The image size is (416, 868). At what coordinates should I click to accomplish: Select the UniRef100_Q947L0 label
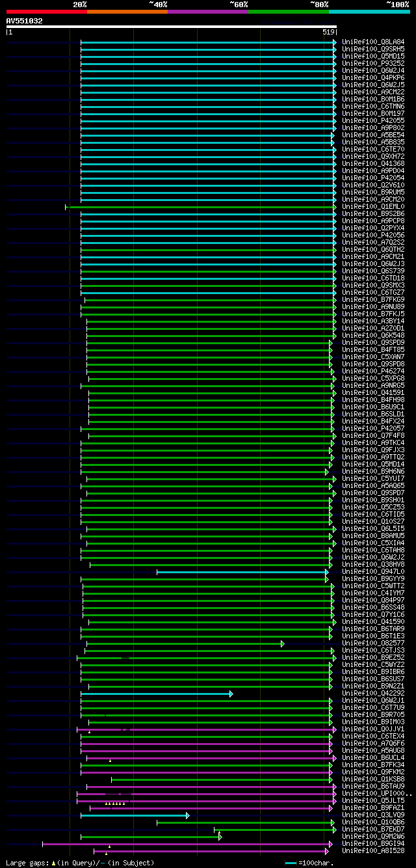(x=373, y=572)
